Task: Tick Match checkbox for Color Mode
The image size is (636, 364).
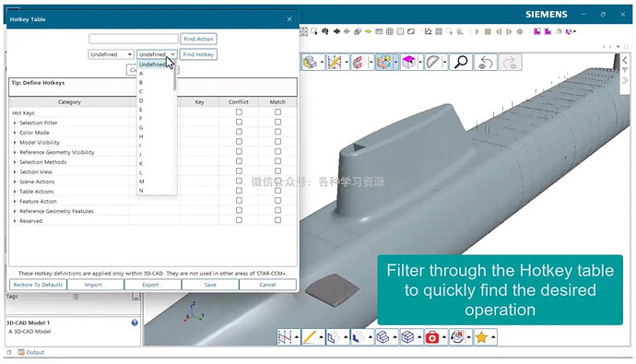Action: pyautogui.click(x=277, y=132)
